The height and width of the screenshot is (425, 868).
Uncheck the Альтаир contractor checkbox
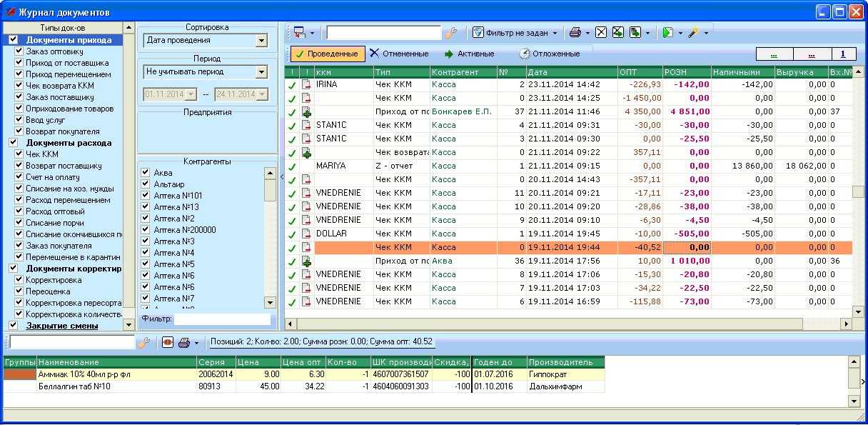[x=146, y=184]
